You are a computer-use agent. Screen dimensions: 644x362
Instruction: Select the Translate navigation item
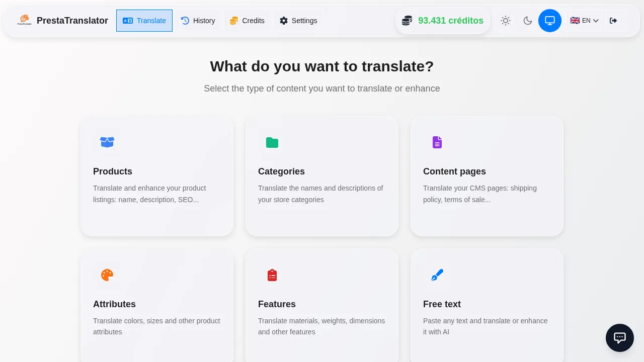[x=144, y=21]
